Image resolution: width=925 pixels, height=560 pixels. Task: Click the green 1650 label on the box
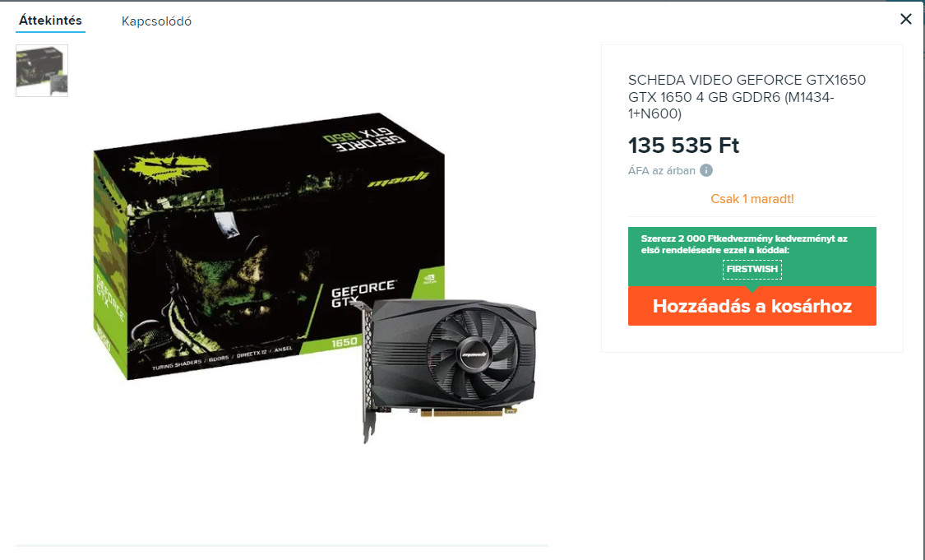click(x=344, y=341)
